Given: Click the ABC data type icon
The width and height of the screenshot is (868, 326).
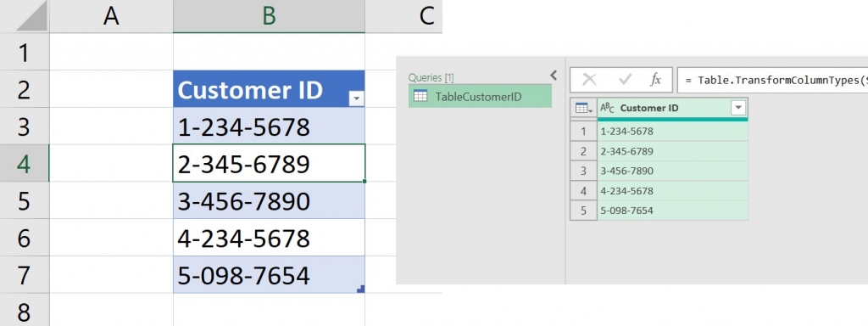Looking at the screenshot, I should (607, 108).
